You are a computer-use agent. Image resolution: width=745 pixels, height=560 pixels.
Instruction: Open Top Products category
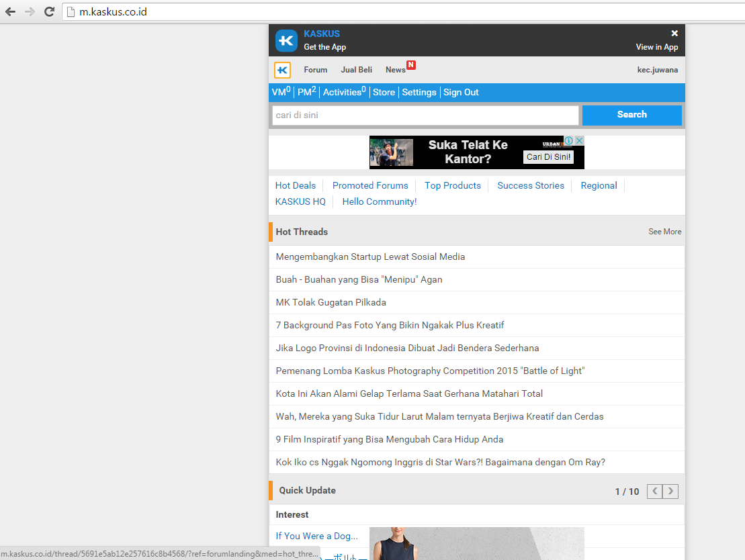pos(453,186)
